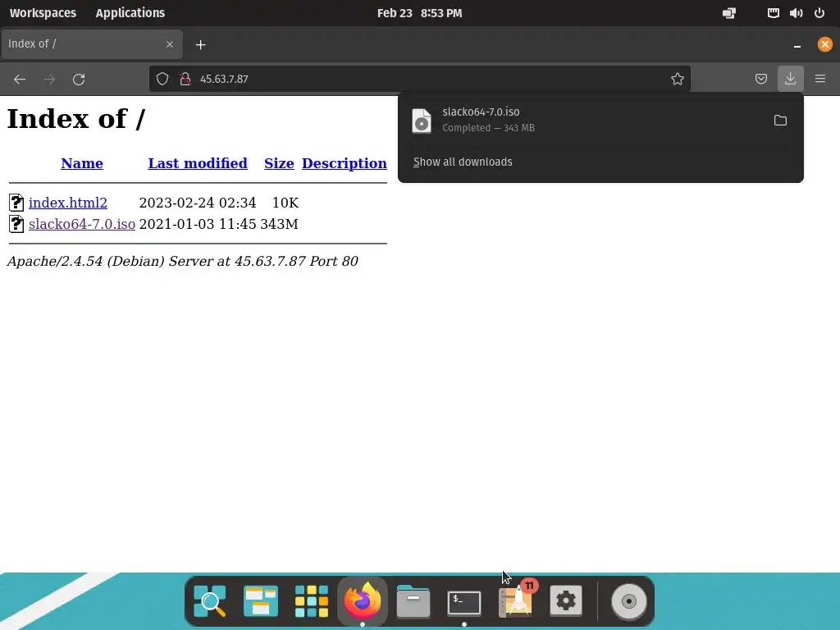This screenshot has height=630, width=840.
Task: Go back using the browser back arrow
Action: click(20, 80)
